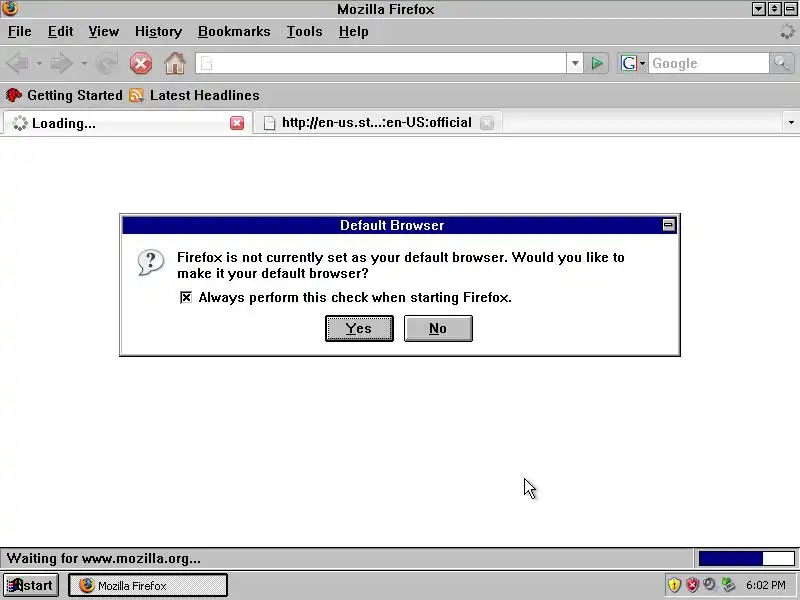
Task: Click the search magnifier icon
Action: click(x=782, y=63)
